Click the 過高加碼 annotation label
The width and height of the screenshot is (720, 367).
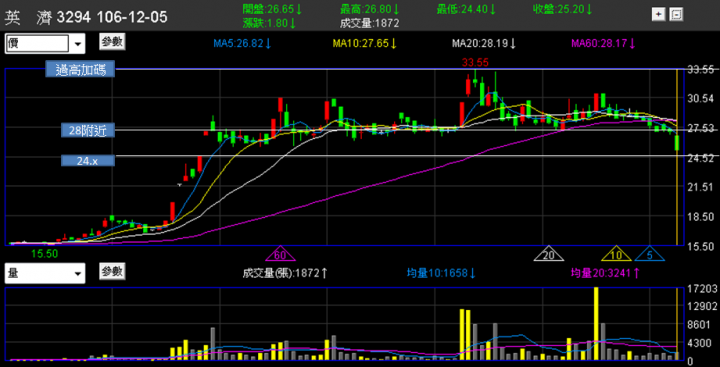pyautogui.click(x=80, y=70)
